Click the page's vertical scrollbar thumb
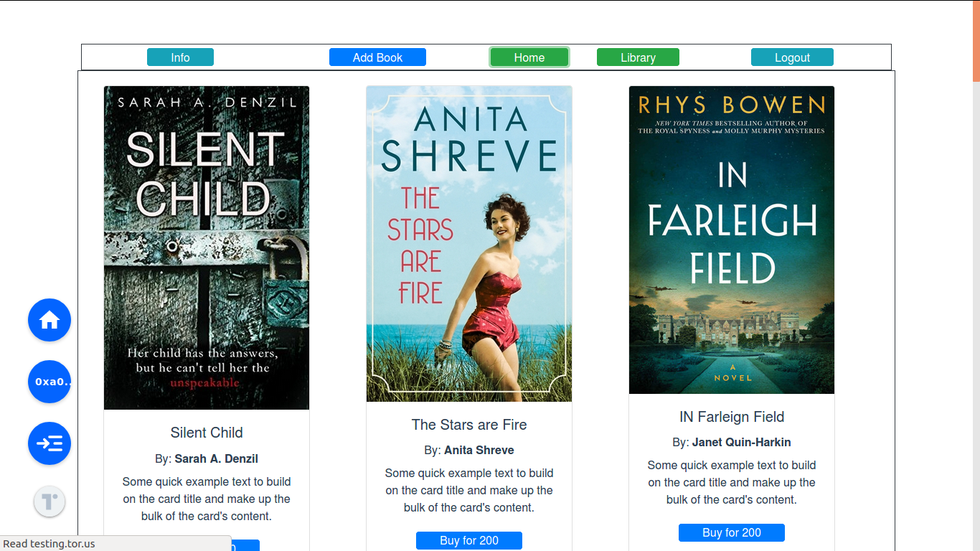 (976, 41)
